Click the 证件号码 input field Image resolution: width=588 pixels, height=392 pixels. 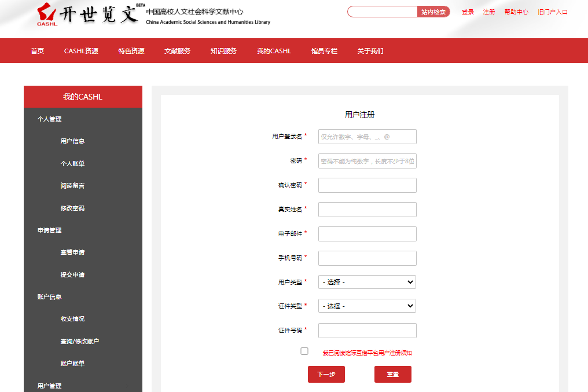point(367,331)
